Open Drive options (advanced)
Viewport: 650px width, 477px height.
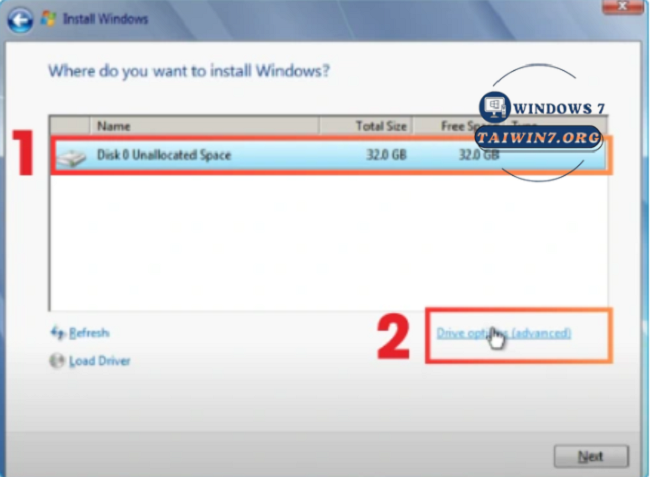(503, 333)
